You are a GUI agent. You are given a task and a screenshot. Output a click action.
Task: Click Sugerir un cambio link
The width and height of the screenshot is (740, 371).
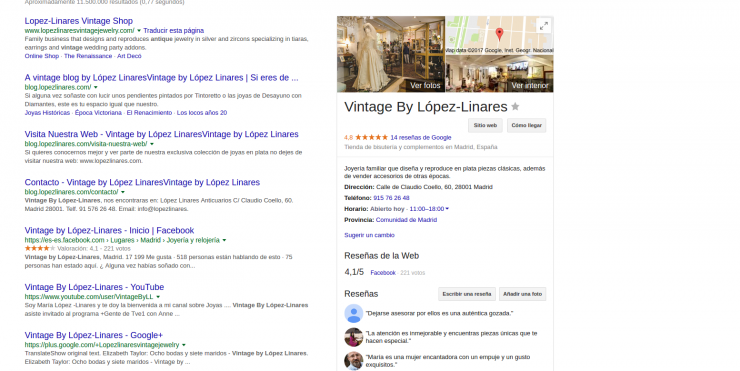tap(370, 235)
